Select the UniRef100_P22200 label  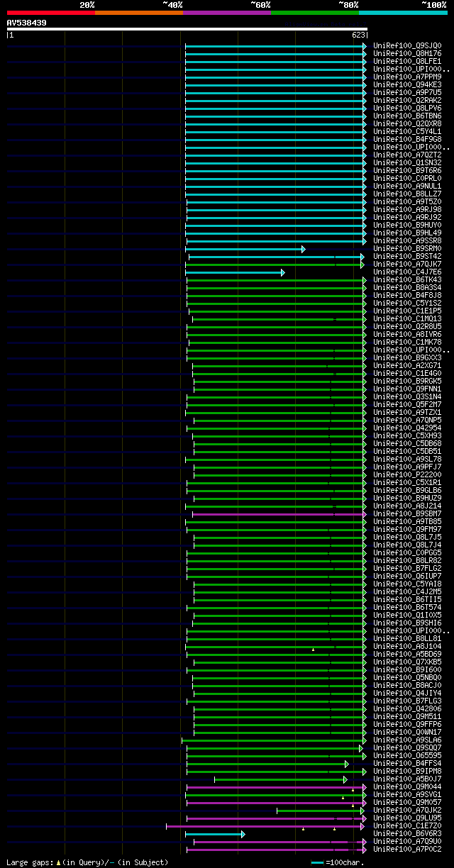pos(407,475)
